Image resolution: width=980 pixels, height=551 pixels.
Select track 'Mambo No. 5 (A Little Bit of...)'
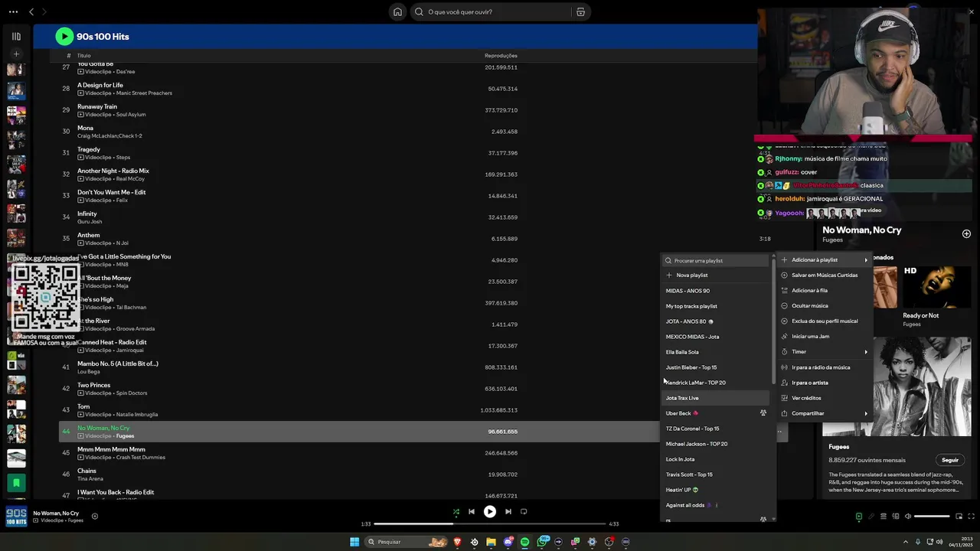[118, 364]
